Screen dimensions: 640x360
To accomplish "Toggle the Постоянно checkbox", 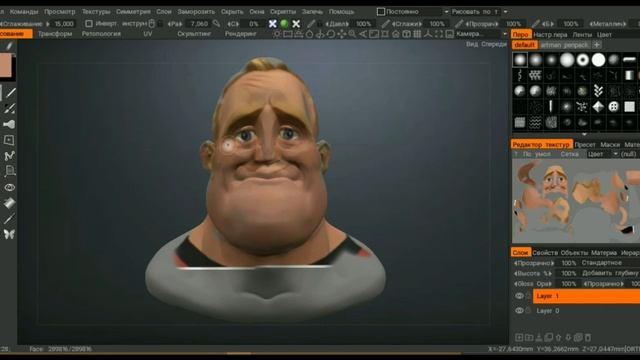I will pyautogui.click(x=381, y=12).
